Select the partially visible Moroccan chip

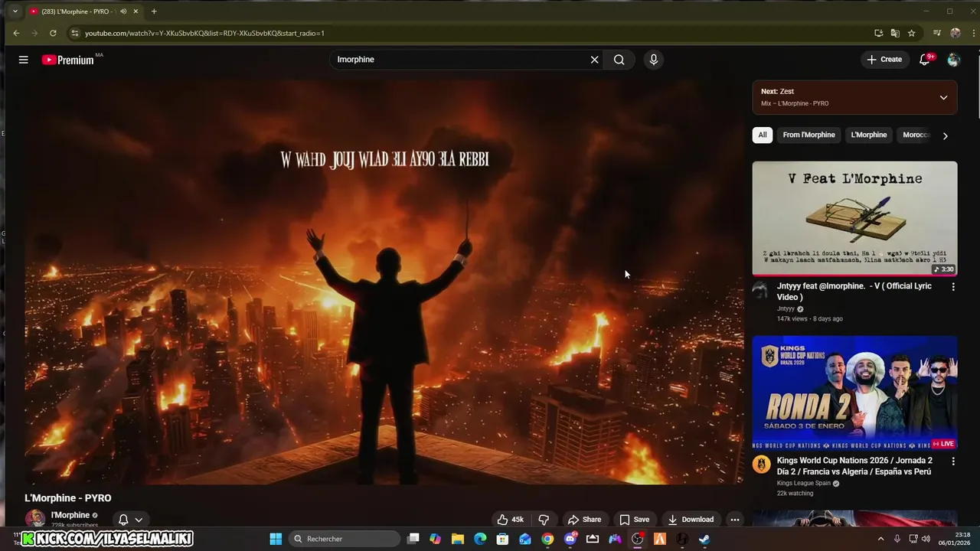pos(916,135)
